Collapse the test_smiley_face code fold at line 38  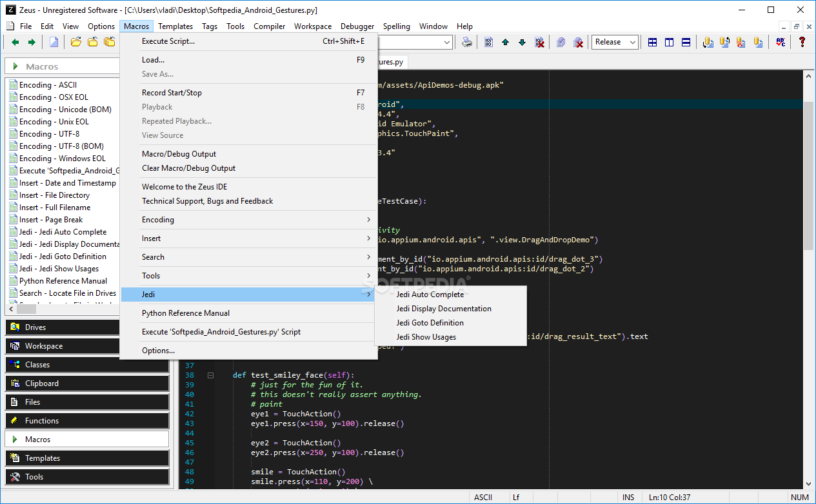point(210,375)
